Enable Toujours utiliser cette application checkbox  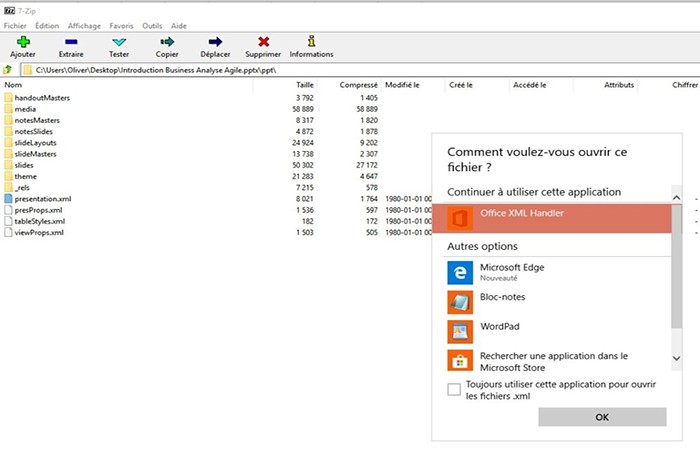454,389
